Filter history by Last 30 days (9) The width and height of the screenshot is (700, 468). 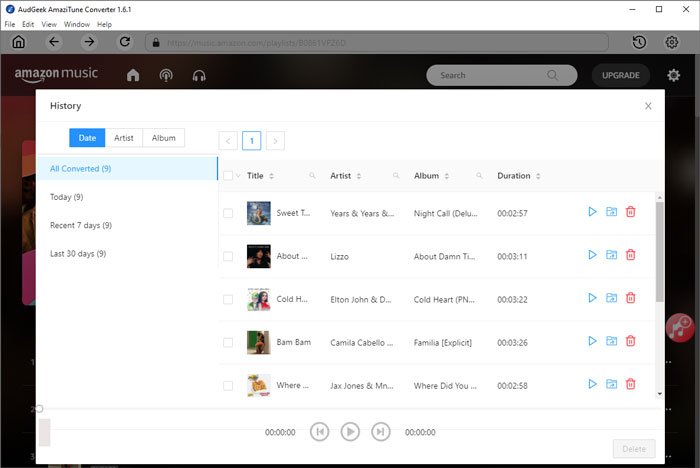coord(127,254)
